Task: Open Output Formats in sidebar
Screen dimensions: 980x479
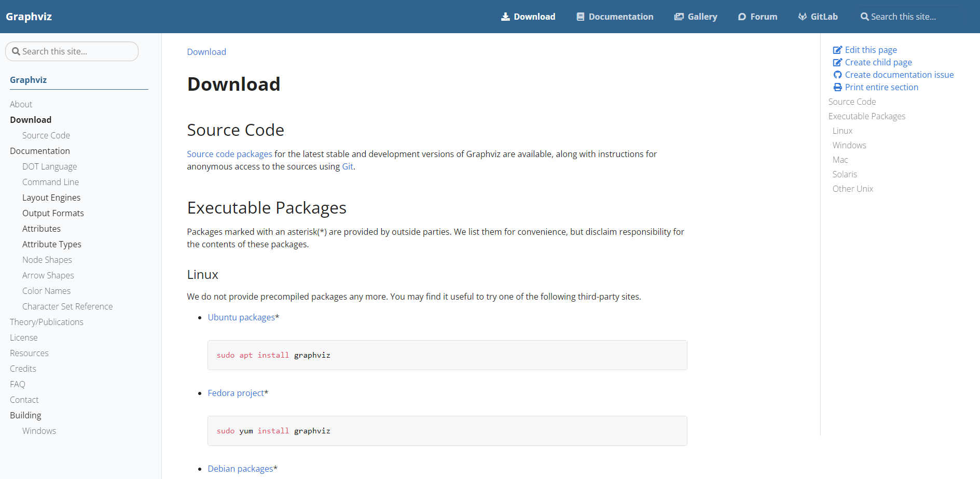Action: click(x=53, y=213)
